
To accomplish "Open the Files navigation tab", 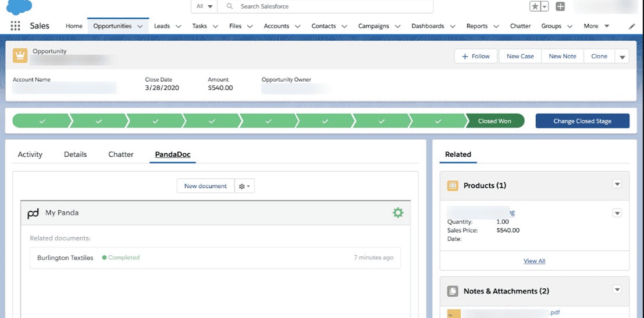I will [236, 26].
